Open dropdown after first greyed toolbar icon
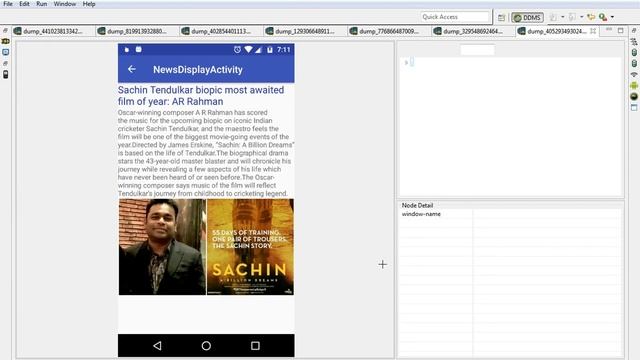Image resolution: width=640 pixels, height=360 pixels. [x=562, y=17]
